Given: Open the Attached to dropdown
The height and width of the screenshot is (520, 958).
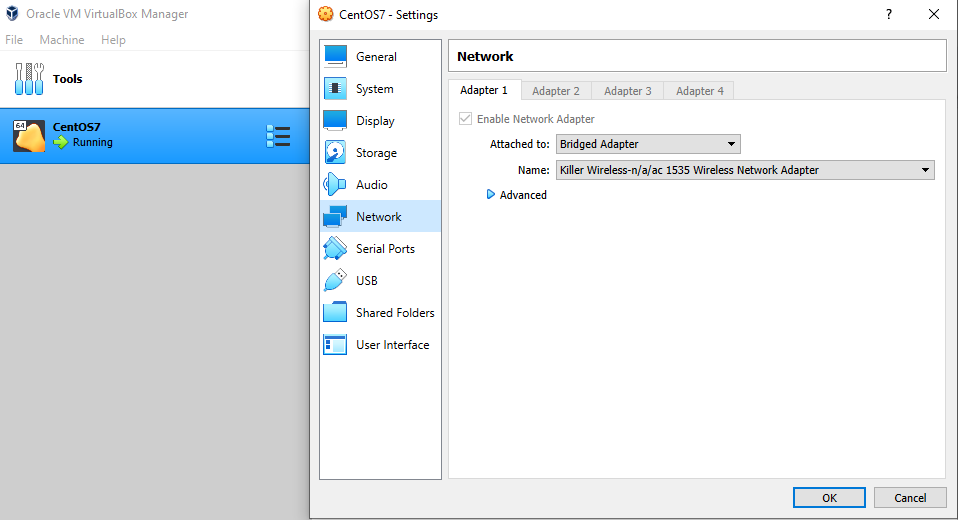Looking at the screenshot, I should 648,144.
